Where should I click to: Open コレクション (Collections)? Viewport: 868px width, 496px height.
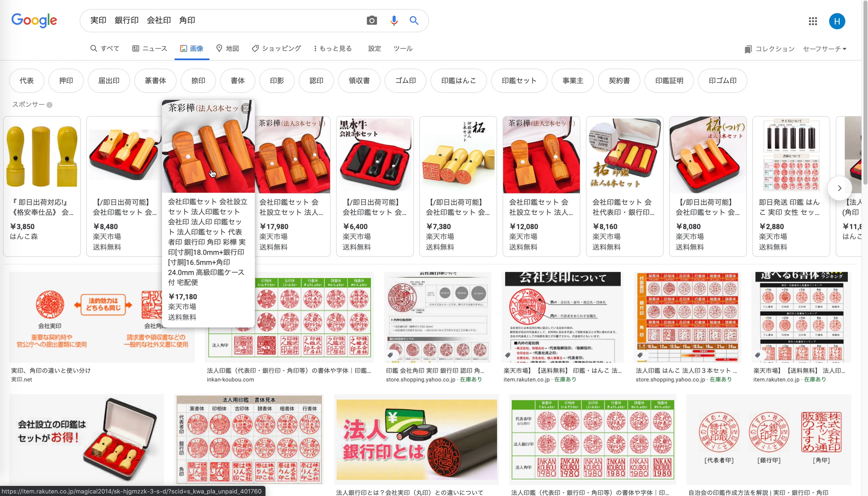click(768, 49)
